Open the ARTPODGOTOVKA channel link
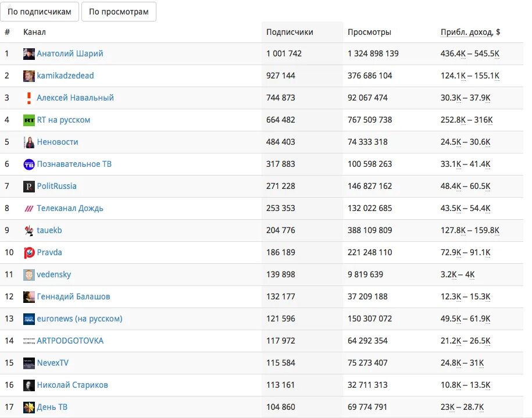The image size is (532, 418). click(x=70, y=341)
